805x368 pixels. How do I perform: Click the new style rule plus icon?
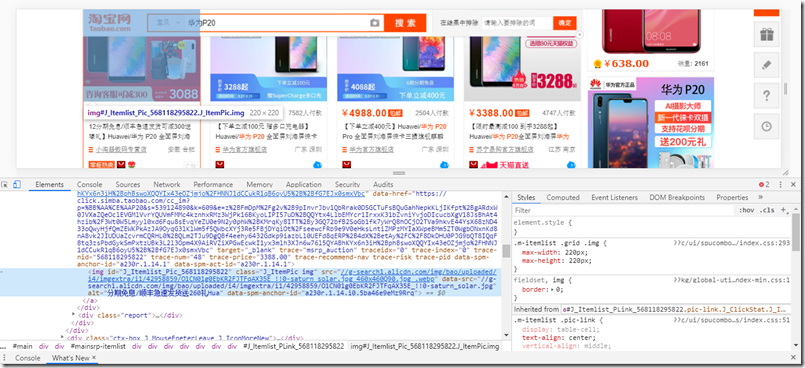783,210
